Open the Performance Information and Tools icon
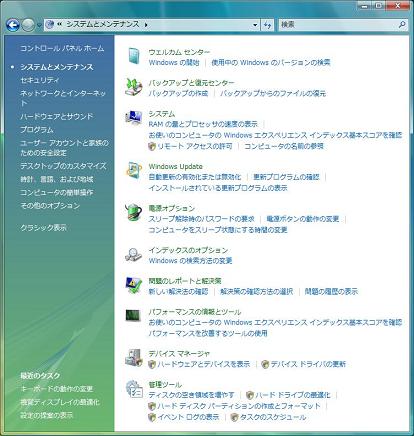The image size is (414, 436). (133, 315)
